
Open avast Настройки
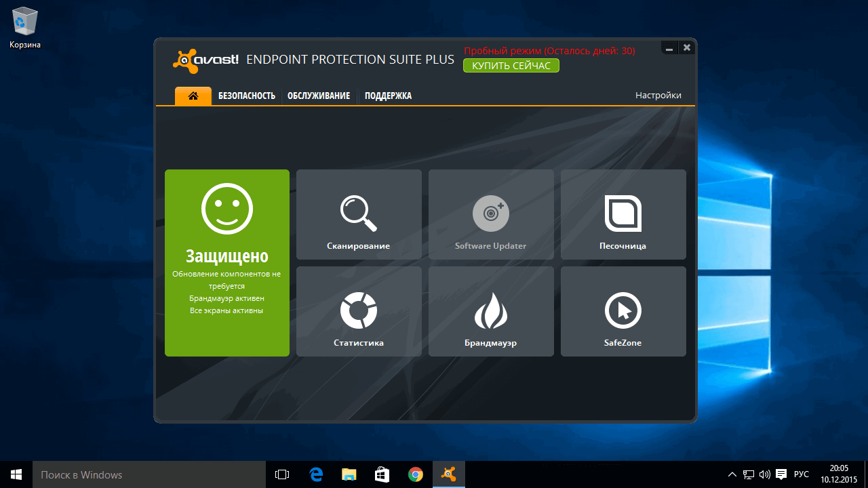pyautogui.click(x=658, y=95)
